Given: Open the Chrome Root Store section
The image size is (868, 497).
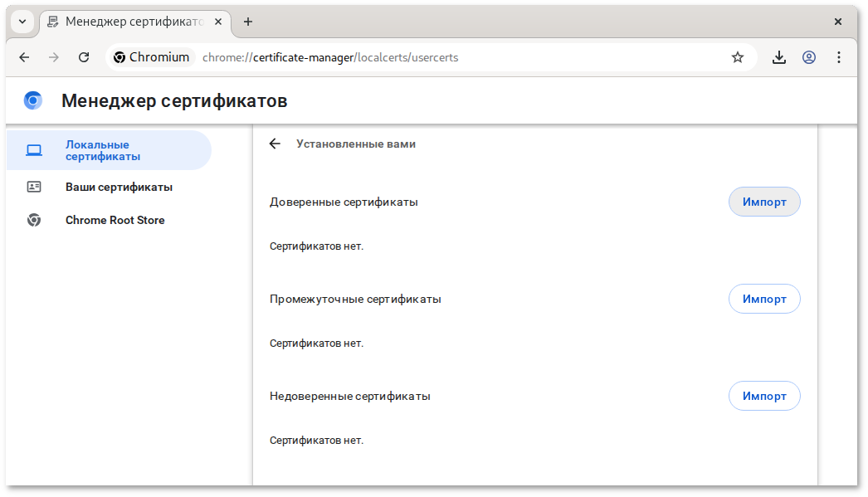Looking at the screenshot, I should click(x=115, y=220).
